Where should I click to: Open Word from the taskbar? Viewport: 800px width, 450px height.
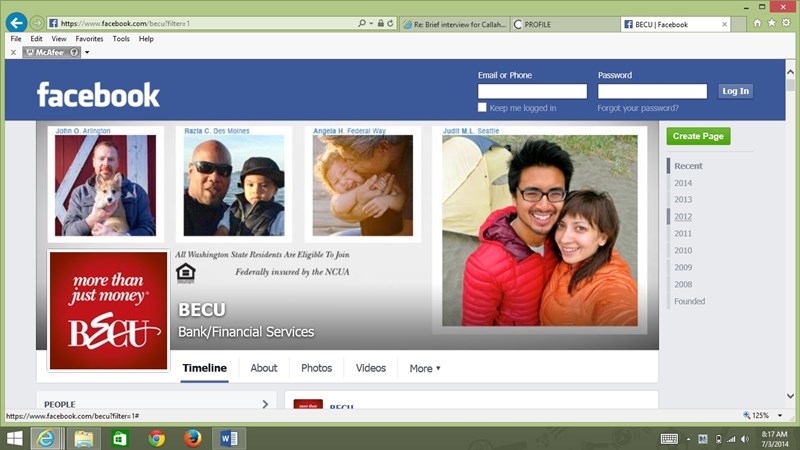coord(228,438)
